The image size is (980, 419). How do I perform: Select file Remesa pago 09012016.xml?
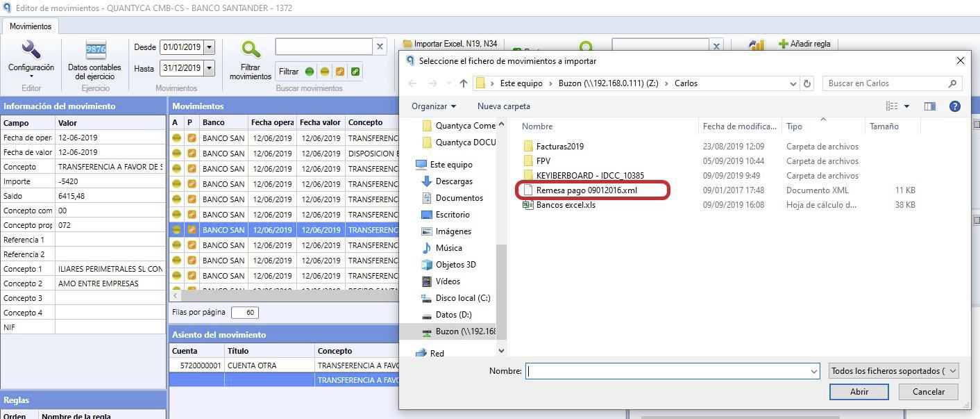[x=586, y=190]
